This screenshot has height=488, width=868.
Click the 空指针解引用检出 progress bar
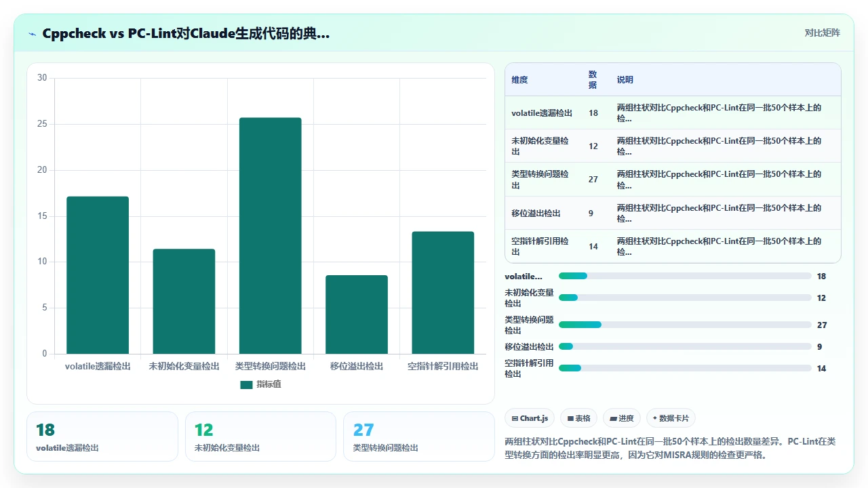[685, 368]
